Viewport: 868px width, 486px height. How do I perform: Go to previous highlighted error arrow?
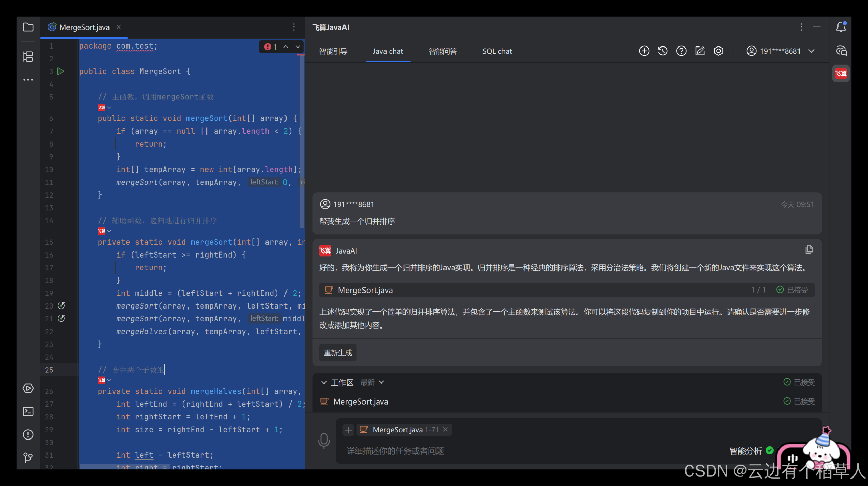click(286, 47)
